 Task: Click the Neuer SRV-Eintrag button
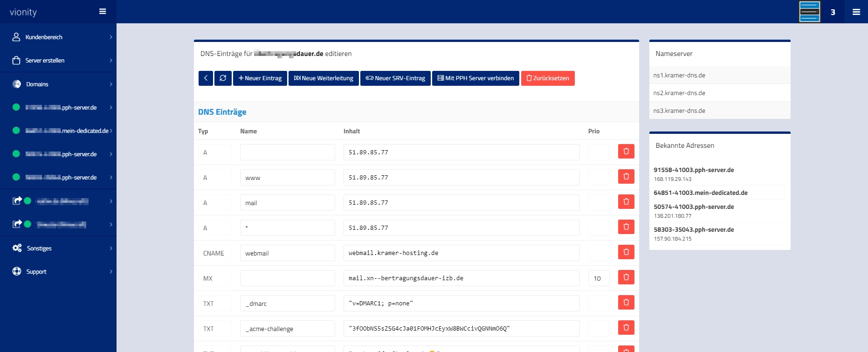(x=395, y=78)
